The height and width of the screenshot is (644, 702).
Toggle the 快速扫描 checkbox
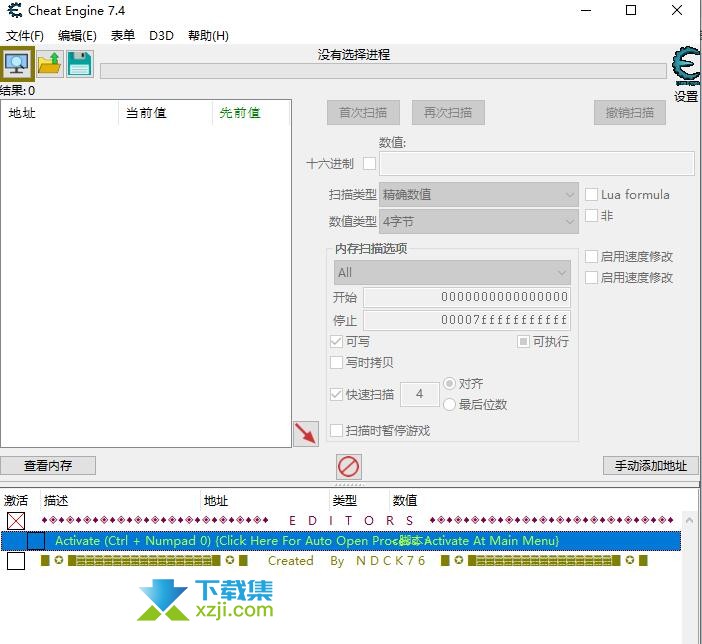(336, 394)
